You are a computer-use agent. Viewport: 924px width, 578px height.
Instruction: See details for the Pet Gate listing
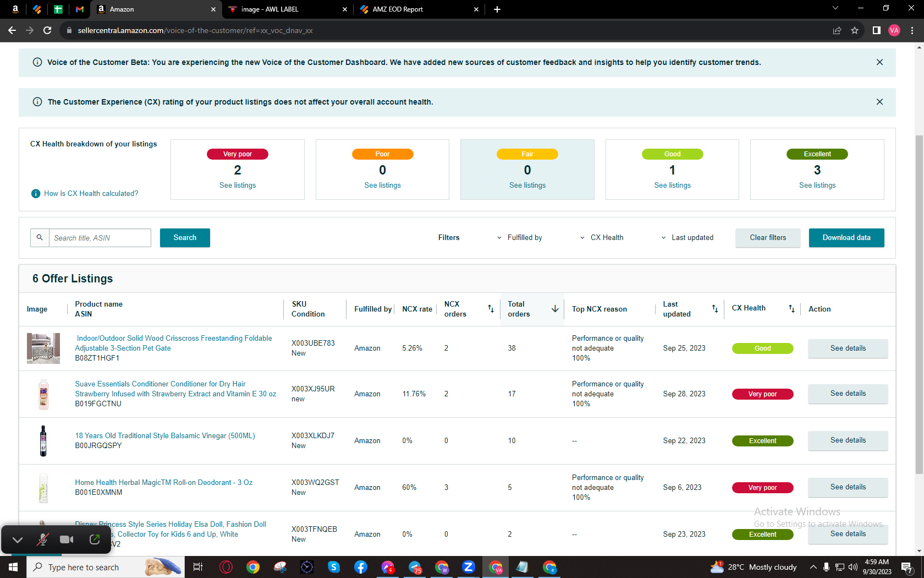848,348
